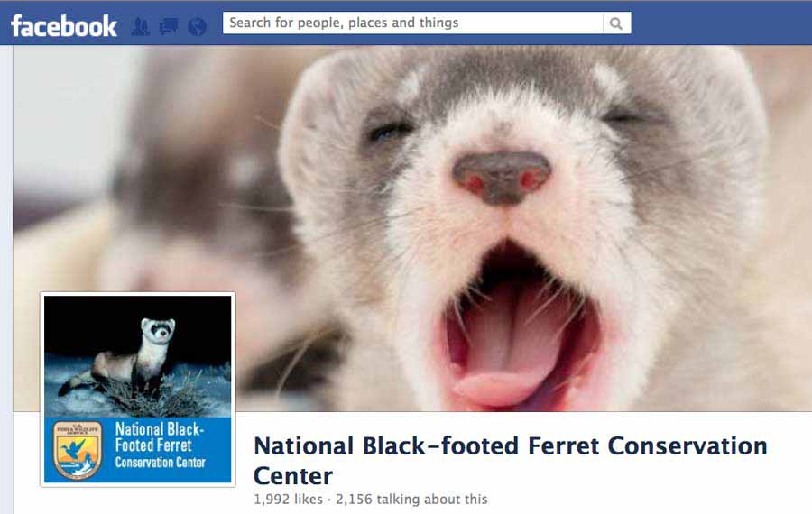Open the messages speech-bubble icon

pos(169,26)
